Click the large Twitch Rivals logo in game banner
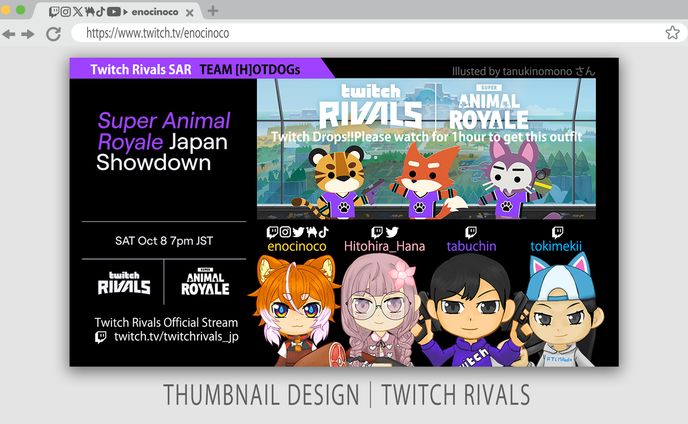Image resolution: width=688 pixels, height=424 pixels. [371, 106]
